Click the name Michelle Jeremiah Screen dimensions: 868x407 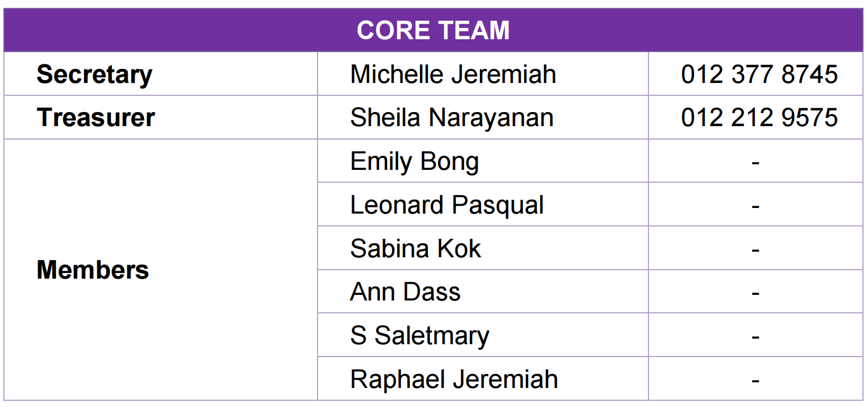(x=453, y=75)
